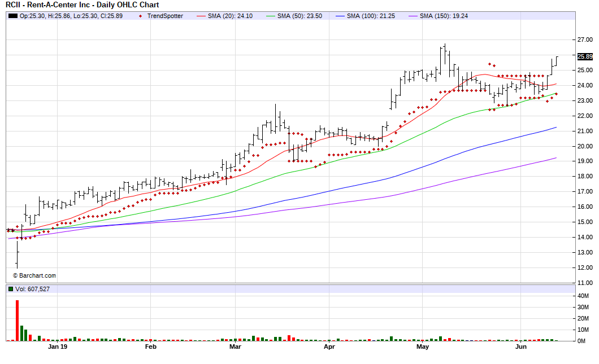The width and height of the screenshot is (599, 364).
Task: Click the 14.00 price axis label
Action: click(585, 237)
